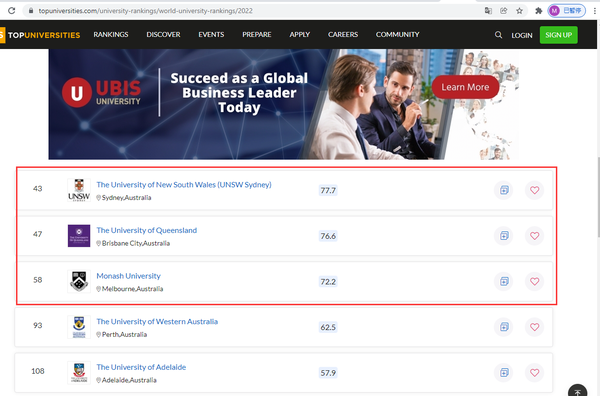Reload the page with browser refresh icon
This screenshot has height=396, width=600.
[11, 11]
